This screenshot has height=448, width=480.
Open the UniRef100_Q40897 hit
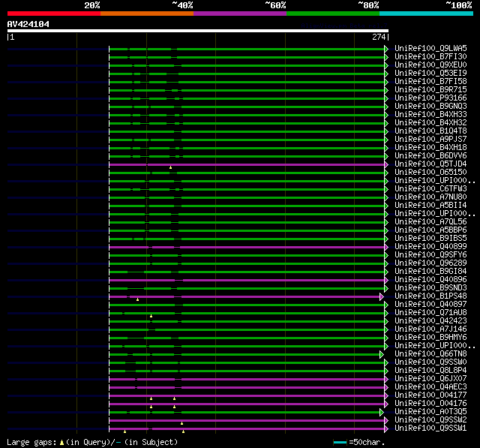430,305
